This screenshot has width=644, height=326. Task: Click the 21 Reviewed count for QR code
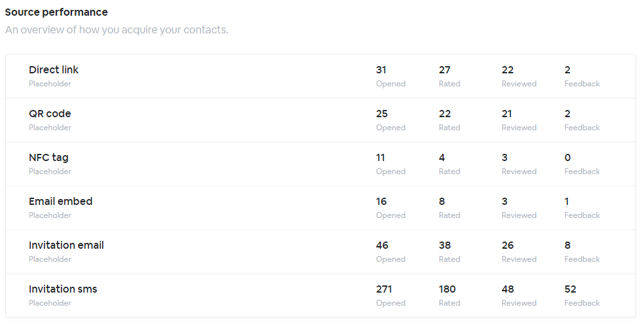point(507,114)
